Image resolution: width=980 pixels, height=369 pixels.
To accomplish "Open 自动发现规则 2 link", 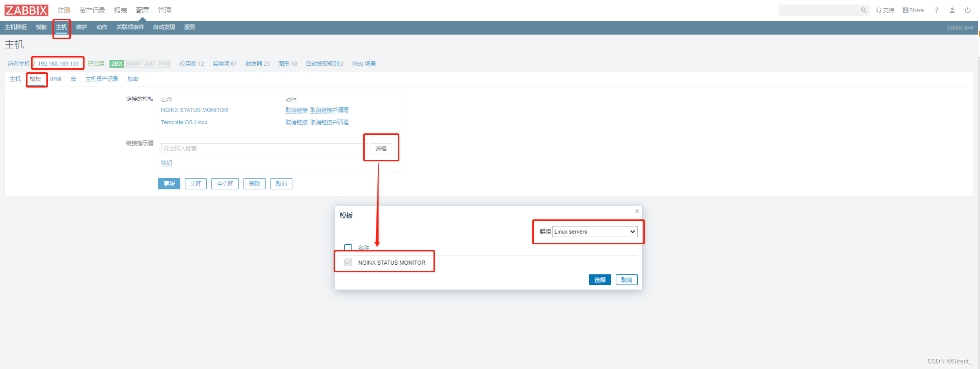I will 324,64.
